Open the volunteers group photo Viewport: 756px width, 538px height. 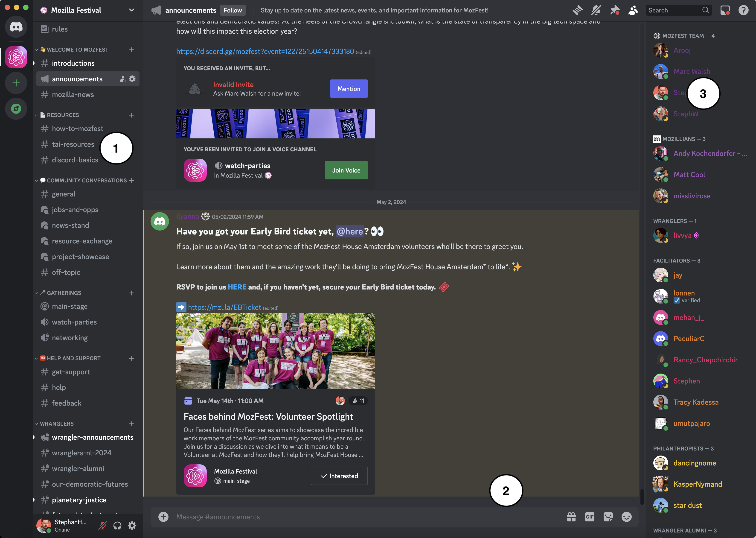(276, 351)
